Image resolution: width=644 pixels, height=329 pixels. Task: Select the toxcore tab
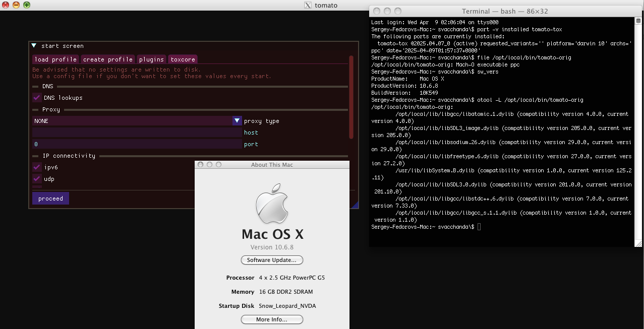(x=183, y=59)
